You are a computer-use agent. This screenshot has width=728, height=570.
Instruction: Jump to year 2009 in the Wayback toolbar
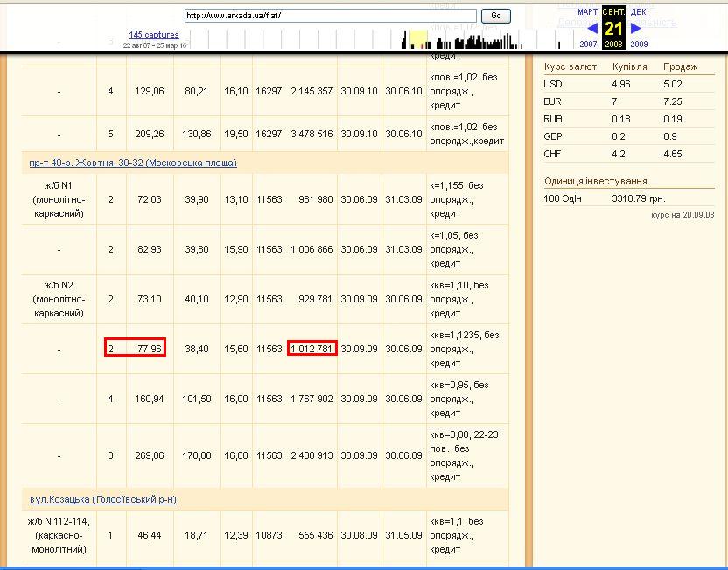point(639,44)
